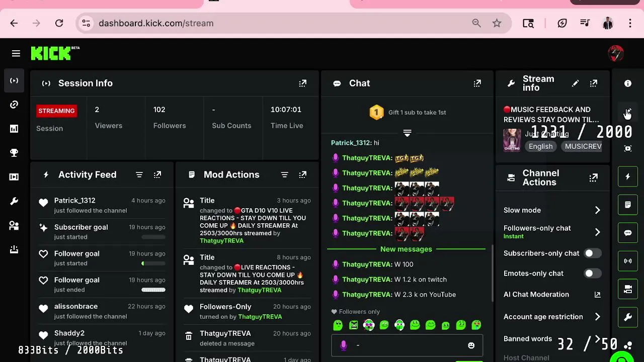Pop out the Session Info panel
Image resolution: width=644 pixels, height=362 pixels.
[x=303, y=83]
